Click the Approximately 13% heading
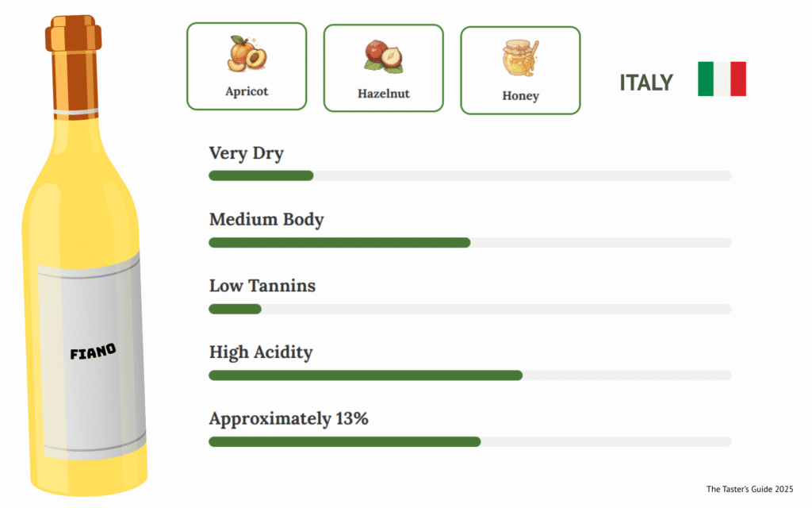Screen dimensions: 812x508 coord(289,418)
